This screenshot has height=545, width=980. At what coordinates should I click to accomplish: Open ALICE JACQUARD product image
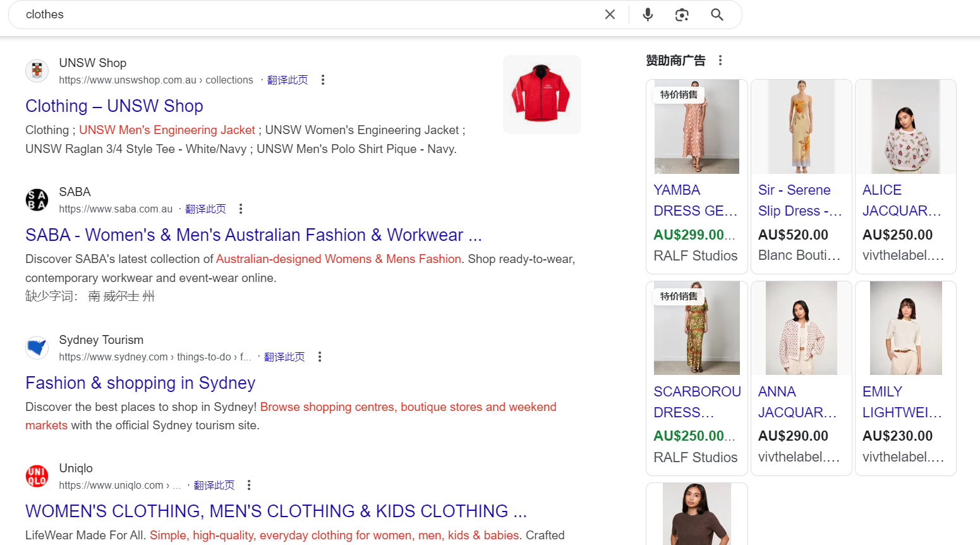tap(905, 126)
